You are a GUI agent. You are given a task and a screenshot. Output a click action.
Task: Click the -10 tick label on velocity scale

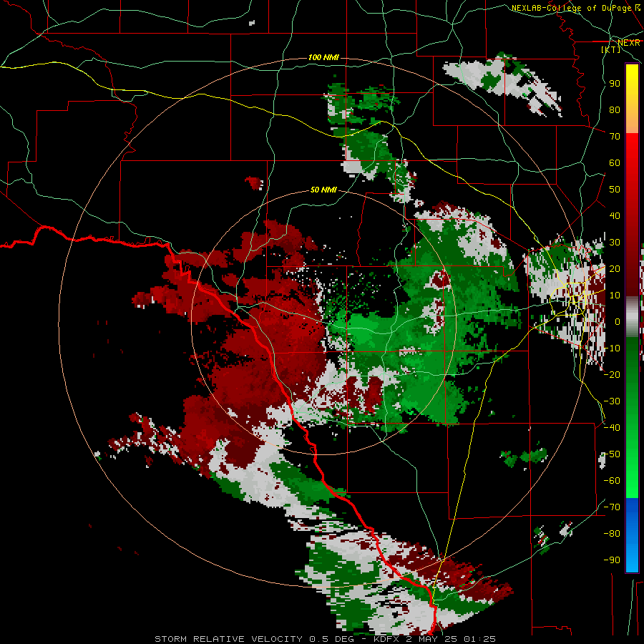coord(612,348)
